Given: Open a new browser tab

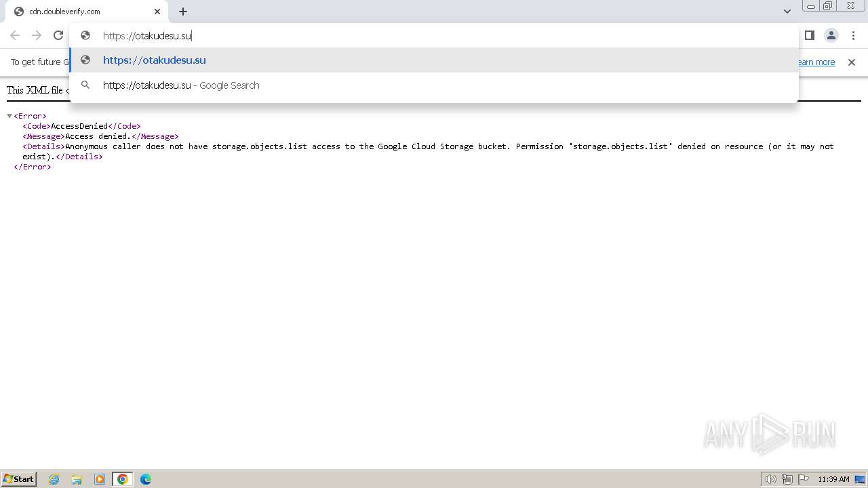Looking at the screenshot, I should (x=183, y=12).
